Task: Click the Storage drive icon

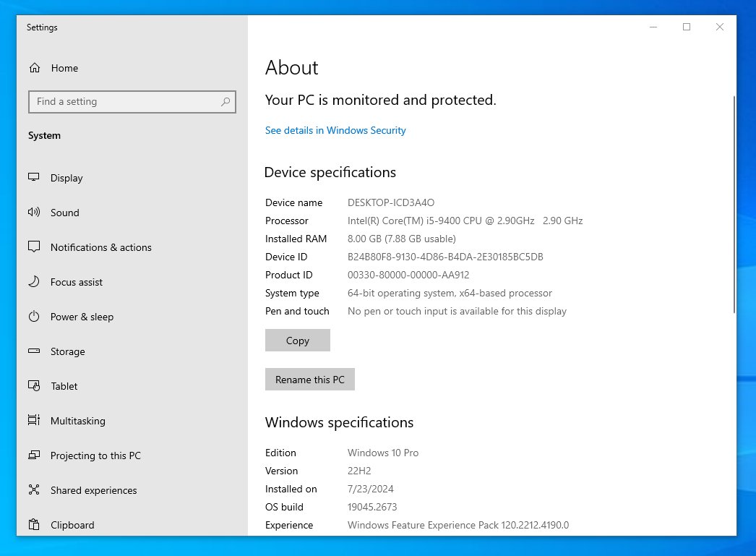Action: 34,351
